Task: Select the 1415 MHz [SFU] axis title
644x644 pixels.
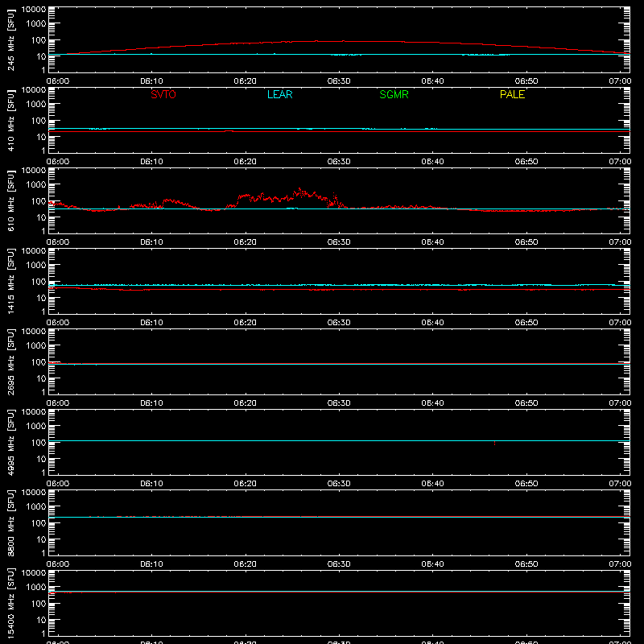Action: coord(11,282)
